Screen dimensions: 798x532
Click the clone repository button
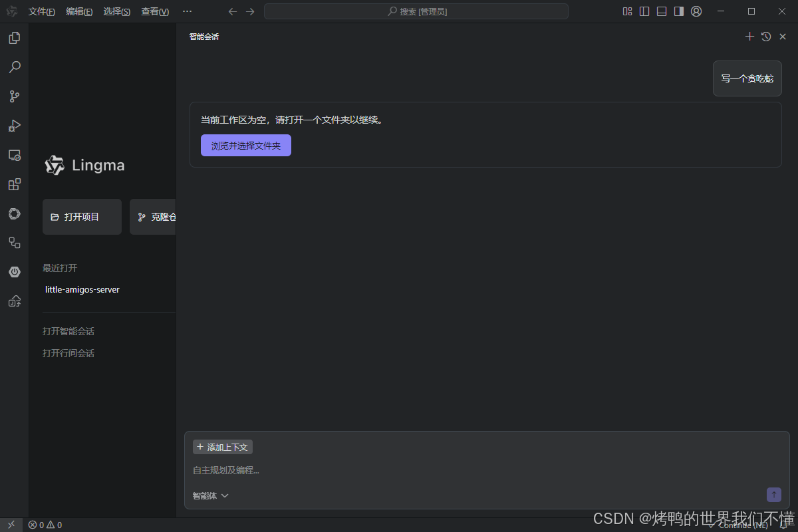click(153, 217)
